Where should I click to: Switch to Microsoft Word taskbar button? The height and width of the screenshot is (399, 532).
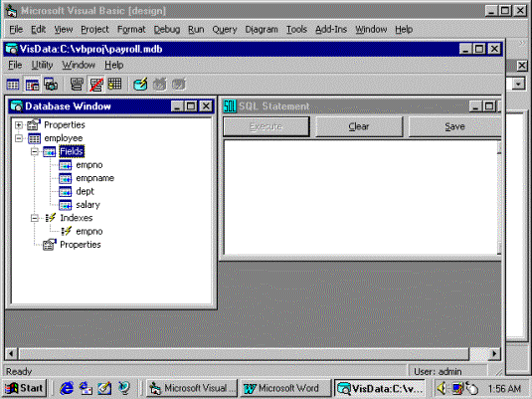coord(285,388)
